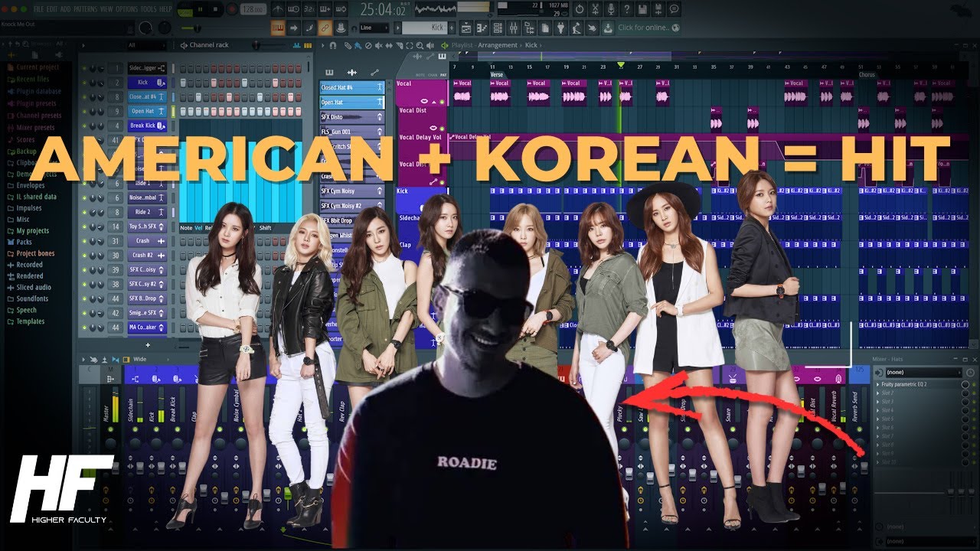Open the Playlist window icon
Viewport: 980px width, 551px height.
[x=465, y=28]
